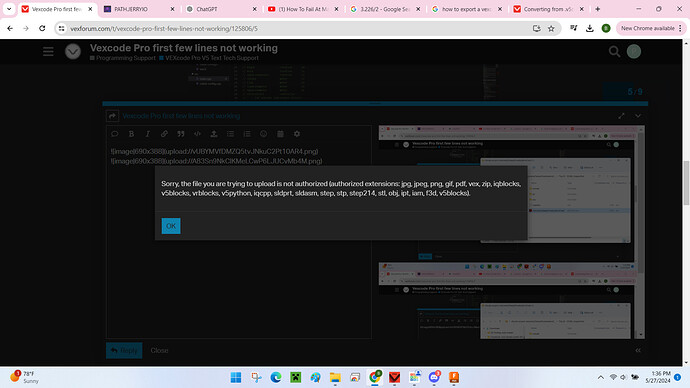Viewport: 690px width, 388px height.
Task: Switch to the ChatGPT tab
Action: click(221, 9)
